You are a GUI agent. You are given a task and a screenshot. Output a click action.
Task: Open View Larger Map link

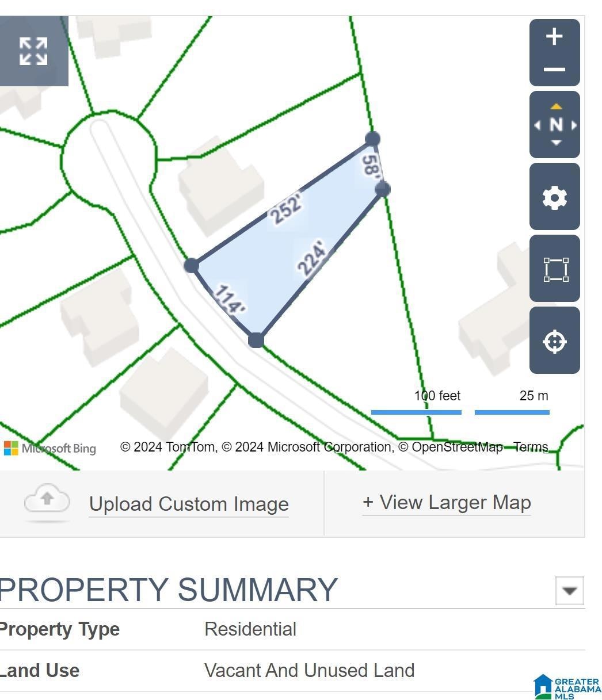[x=446, y=502]
